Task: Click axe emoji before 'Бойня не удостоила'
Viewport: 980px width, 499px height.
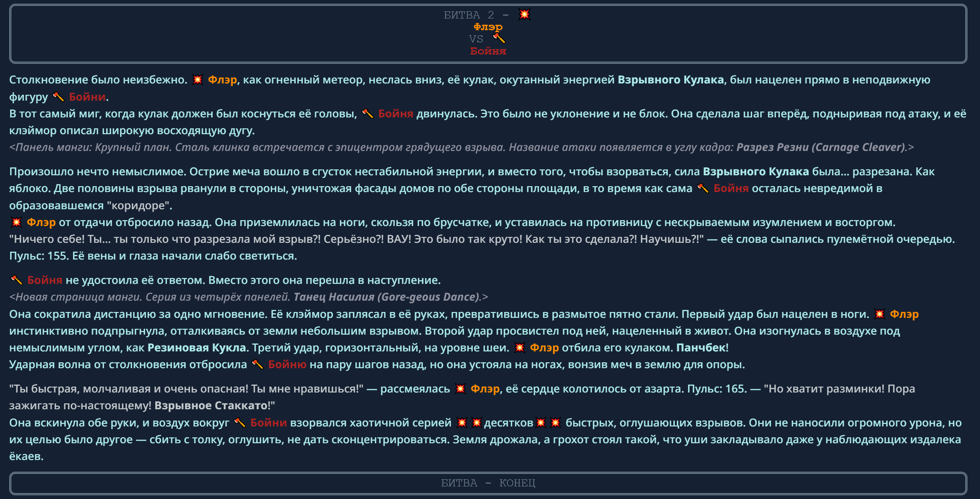Action: [16, 280]
